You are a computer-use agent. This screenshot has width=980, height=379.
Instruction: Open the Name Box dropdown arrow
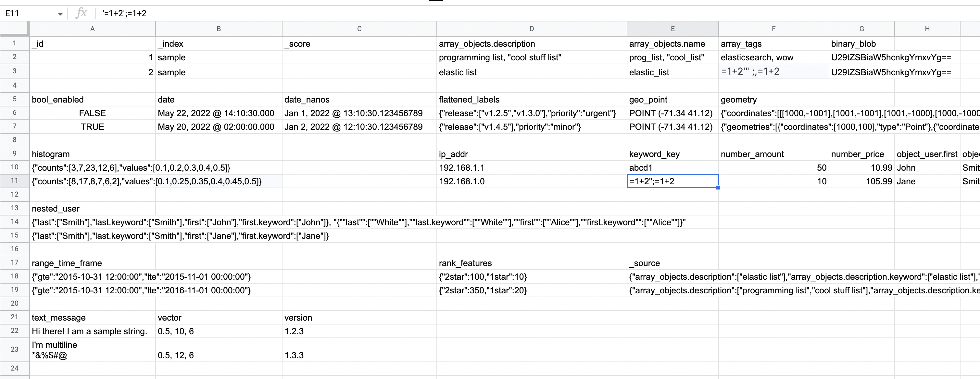[x=60, y=14]
